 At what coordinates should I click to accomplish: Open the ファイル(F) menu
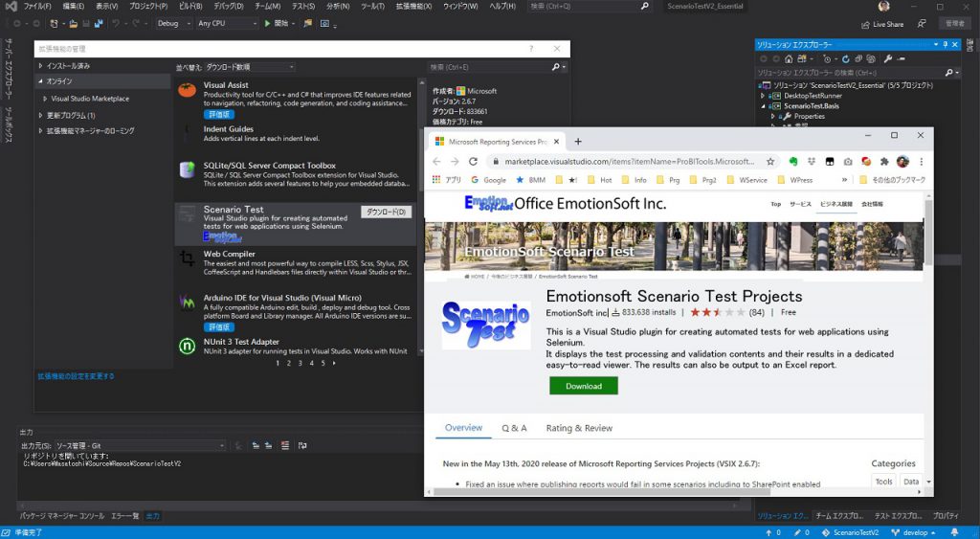(37, 7)
